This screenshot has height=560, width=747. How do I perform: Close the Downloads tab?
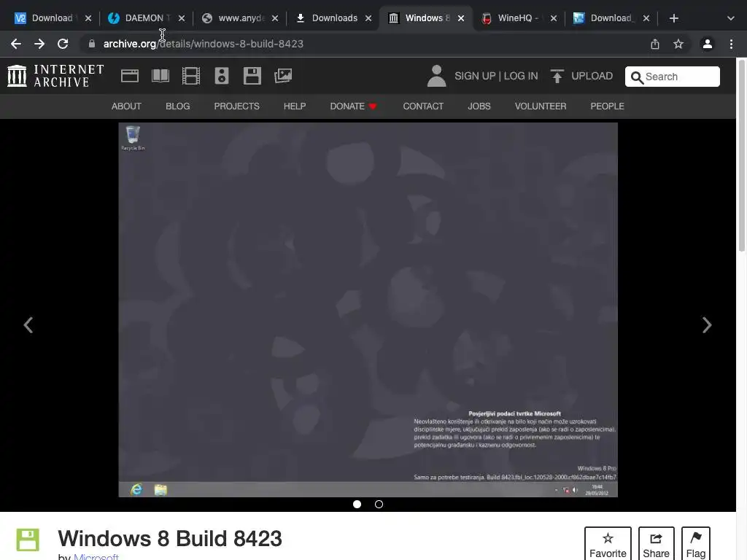pos(368,18)
